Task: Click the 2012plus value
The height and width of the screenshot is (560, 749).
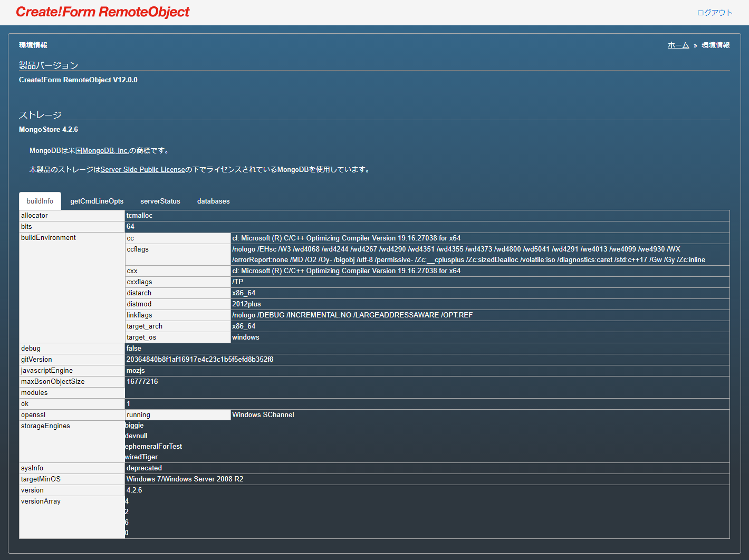Action: [x=480, y=304]
